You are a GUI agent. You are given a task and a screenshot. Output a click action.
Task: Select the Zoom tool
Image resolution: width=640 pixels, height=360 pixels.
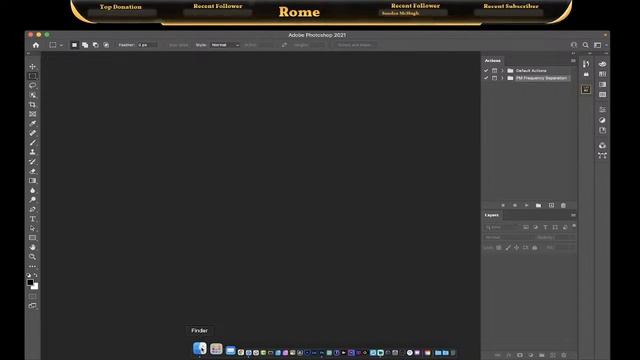[33, 257]
